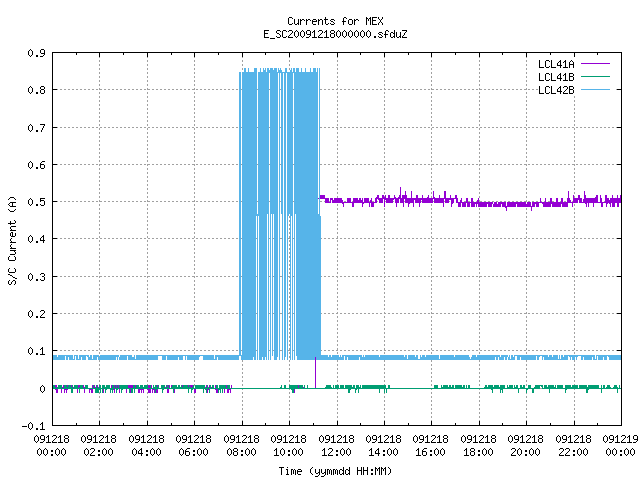Viewport: 640px width, 480px height.
Task: Click the 0.8 y-axis tick label
Action: (x=36, y=90)
